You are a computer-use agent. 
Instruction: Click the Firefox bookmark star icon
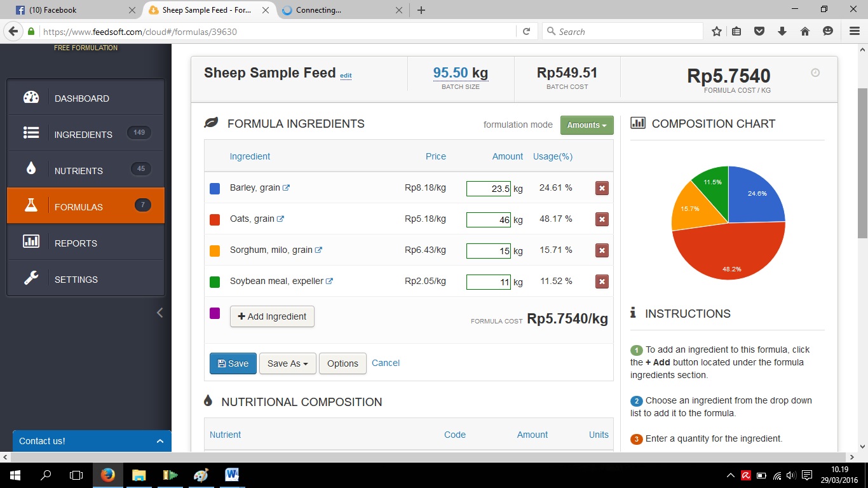(x=716, y=31)
